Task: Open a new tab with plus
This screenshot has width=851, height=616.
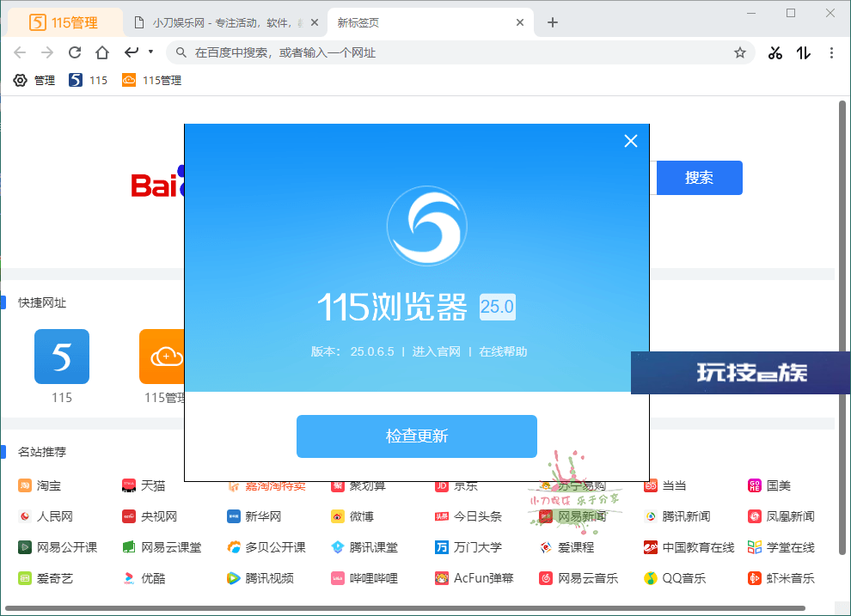Action: click(x=553, y=23)
